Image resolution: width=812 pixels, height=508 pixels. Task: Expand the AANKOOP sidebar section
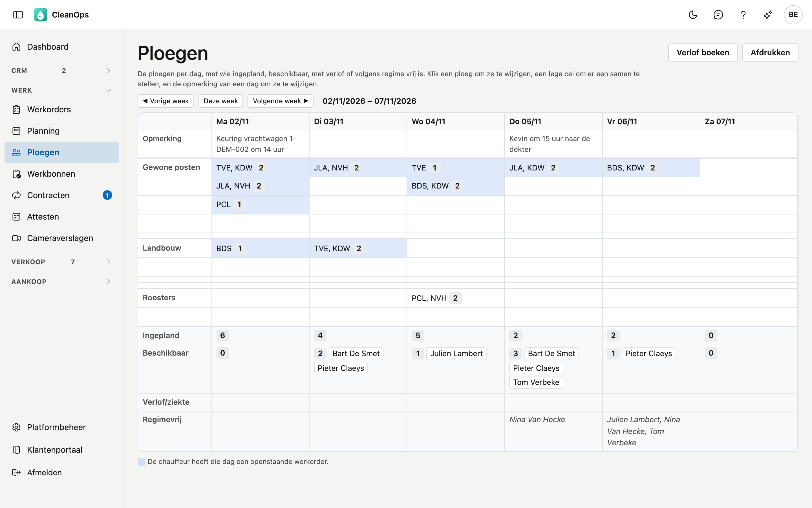[62, 282]
